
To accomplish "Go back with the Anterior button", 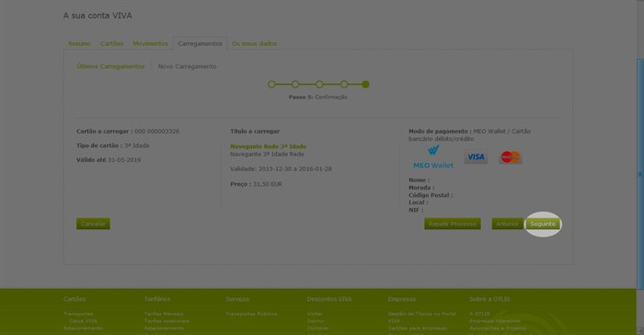I will (x=507, y=224).
